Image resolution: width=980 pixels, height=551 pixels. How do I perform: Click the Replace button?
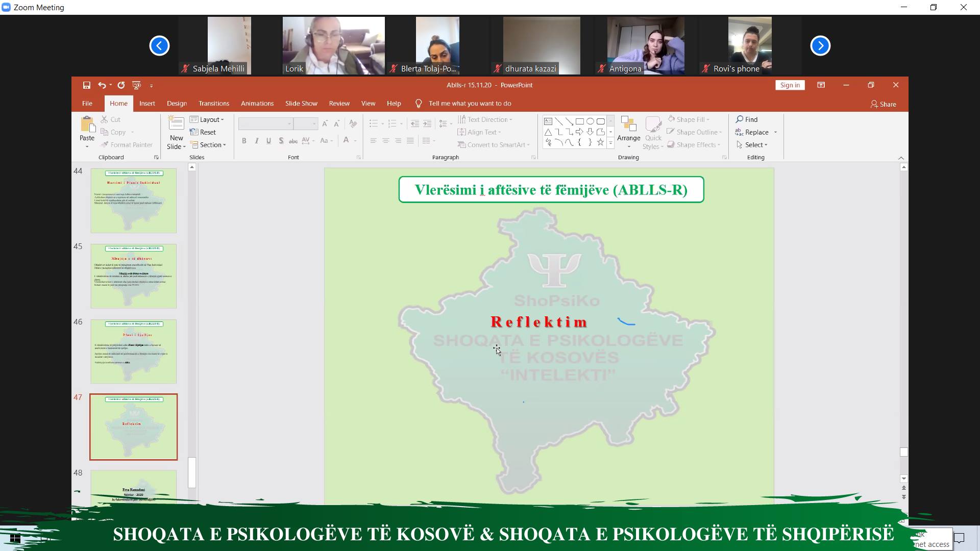(x=752, y=132)
